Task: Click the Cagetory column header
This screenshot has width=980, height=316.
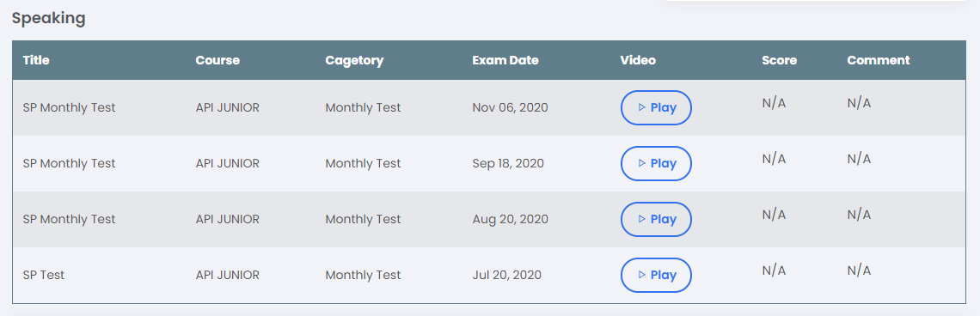Action: [354, 61]
